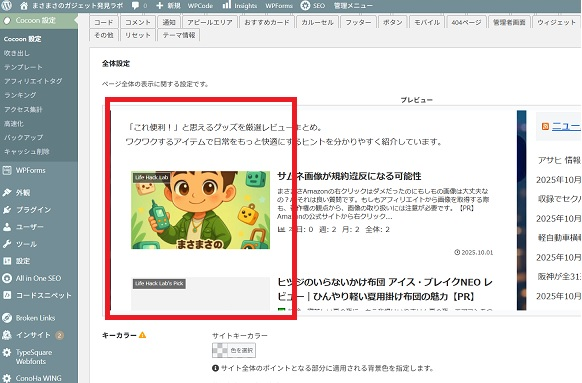Click the SEO gear icon in the admin bar
Image resolution: width=582 pixels, height=383 pixels.
tap(305, 6)
